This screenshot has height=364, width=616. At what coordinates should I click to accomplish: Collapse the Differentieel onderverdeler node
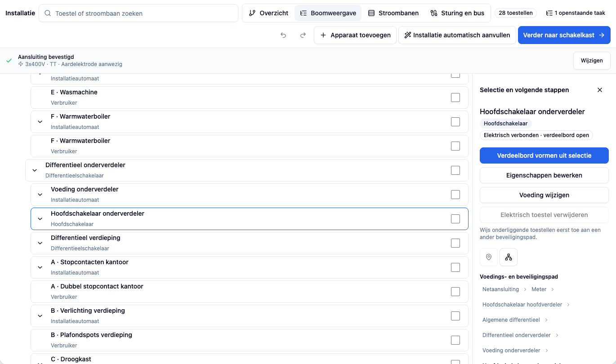point(35,170)
